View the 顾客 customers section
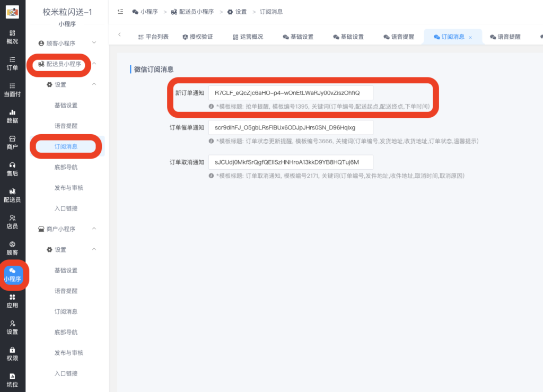The height and width of the screenshot is (392, 543). point(12,249)
